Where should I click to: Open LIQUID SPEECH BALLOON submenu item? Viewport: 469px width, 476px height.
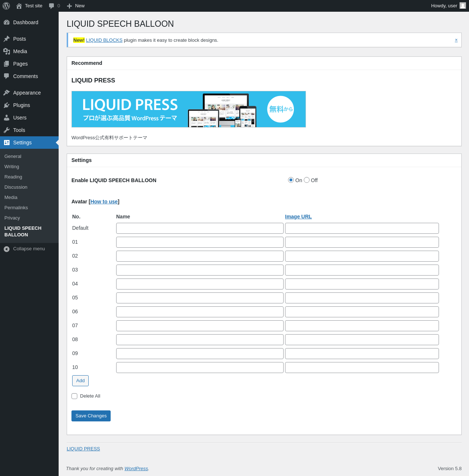[x=23, y=232]
